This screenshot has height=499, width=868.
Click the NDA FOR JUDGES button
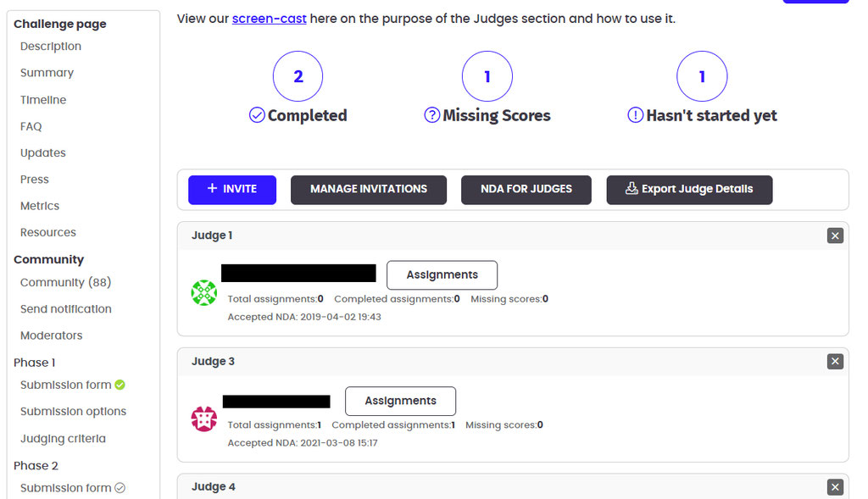526,189
